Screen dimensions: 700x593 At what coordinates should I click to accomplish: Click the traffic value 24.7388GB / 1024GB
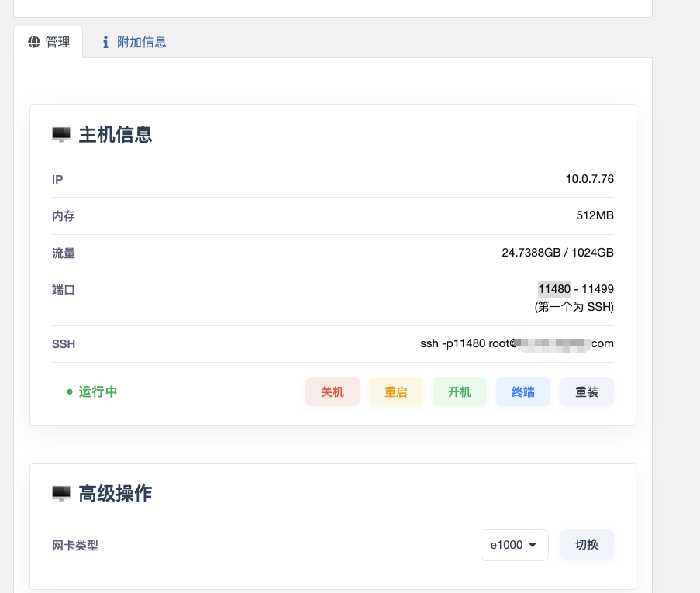[557, 253]
